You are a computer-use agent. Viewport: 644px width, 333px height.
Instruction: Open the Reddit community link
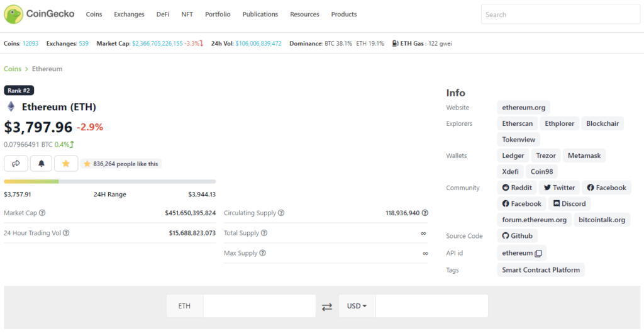point(517,188)
